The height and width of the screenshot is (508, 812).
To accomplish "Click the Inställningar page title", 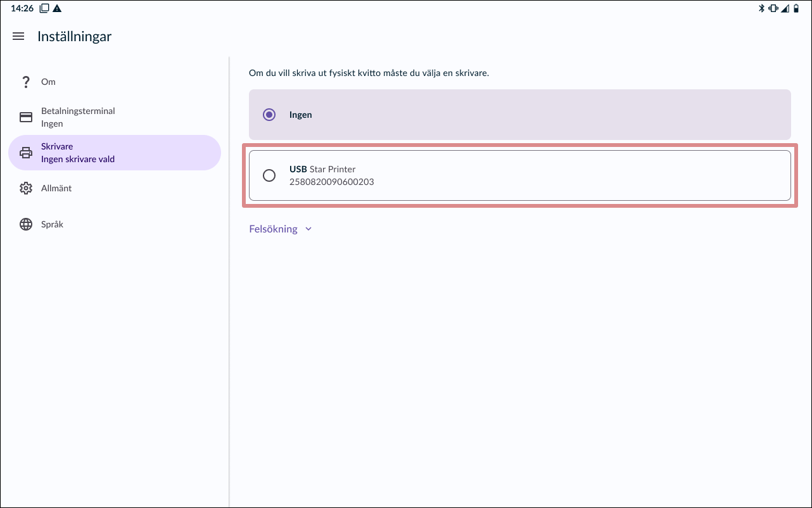I will point(74,37).
